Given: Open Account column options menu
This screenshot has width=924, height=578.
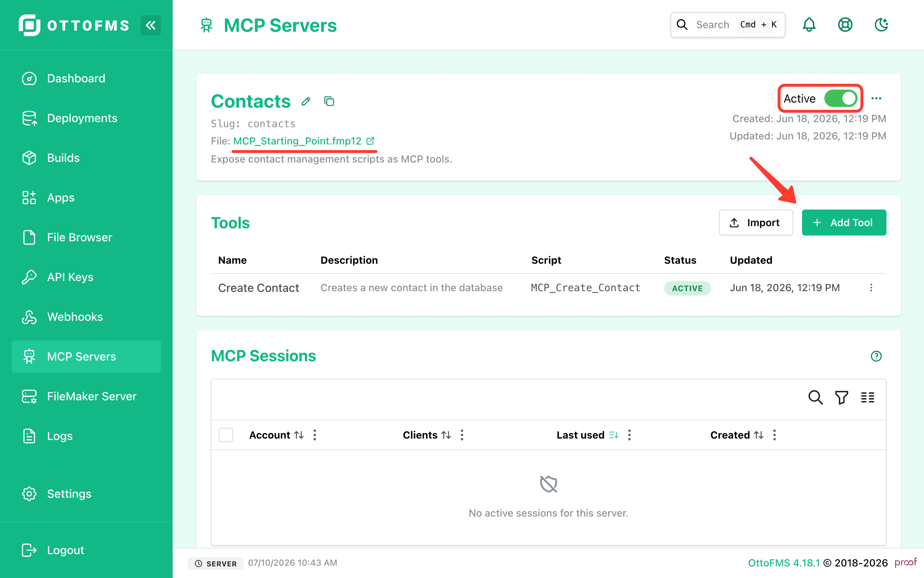Looking at the screenshot, I should (315, 435).
